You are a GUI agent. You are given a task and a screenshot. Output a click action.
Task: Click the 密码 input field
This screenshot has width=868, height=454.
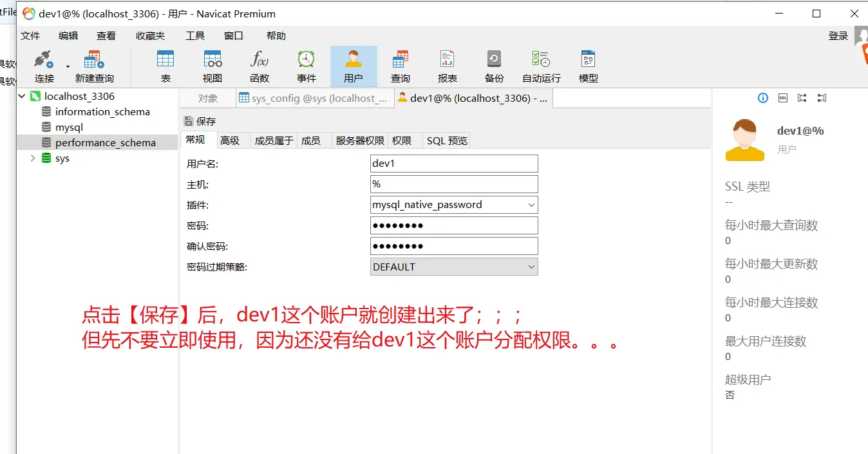pos(454,225)
